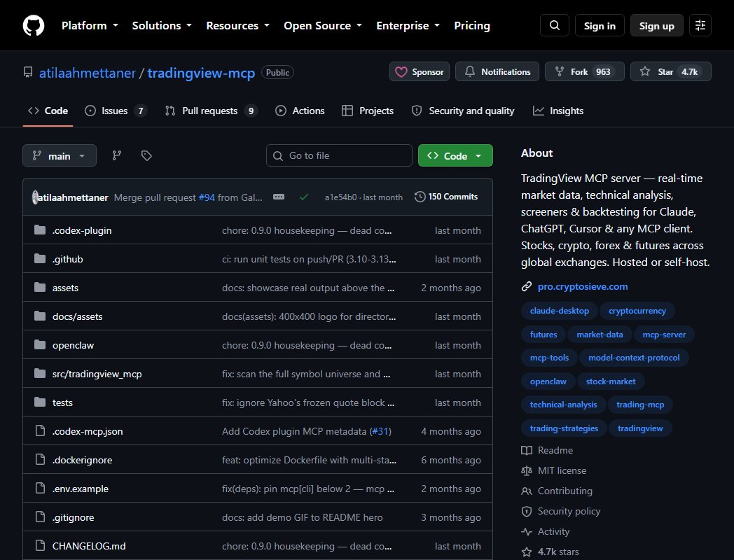
Task: Open the main branch selector dropdown
Action: click(x=60, y=155)
